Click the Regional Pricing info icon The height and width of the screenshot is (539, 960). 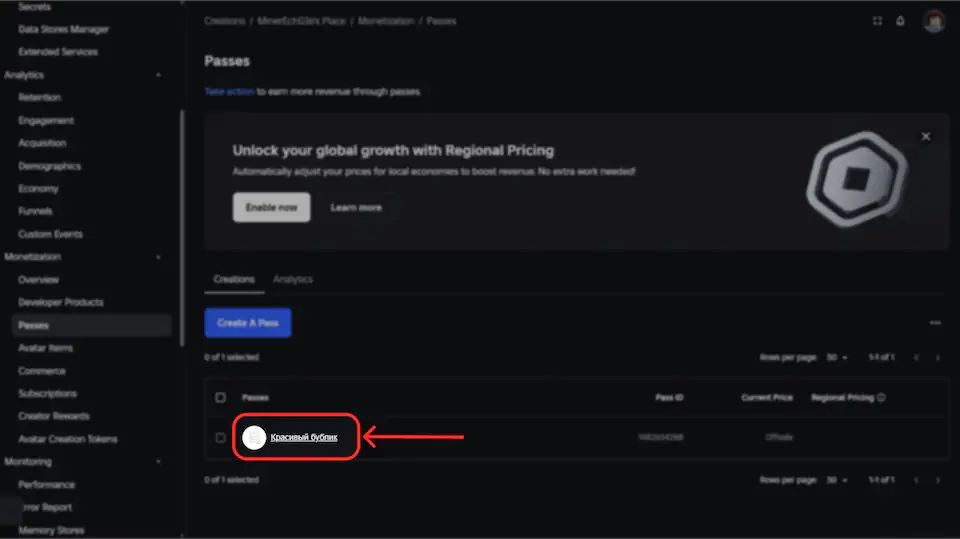point(881,398)
